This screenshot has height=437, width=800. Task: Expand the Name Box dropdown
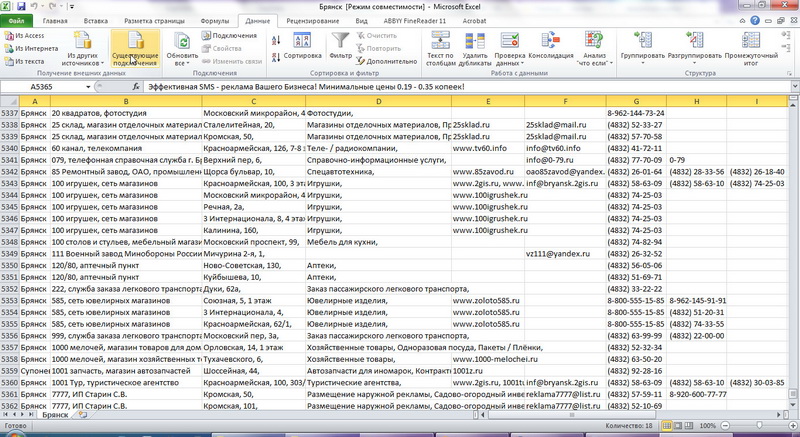click(88, 87)
